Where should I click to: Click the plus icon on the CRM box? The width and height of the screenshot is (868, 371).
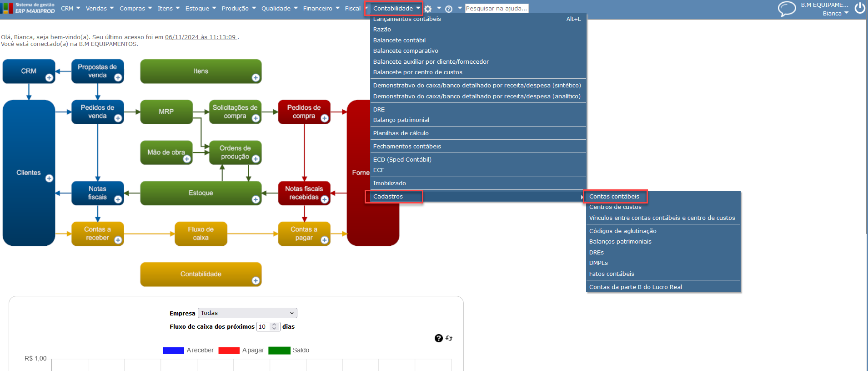pyautogui.click(x=49, y=78)
